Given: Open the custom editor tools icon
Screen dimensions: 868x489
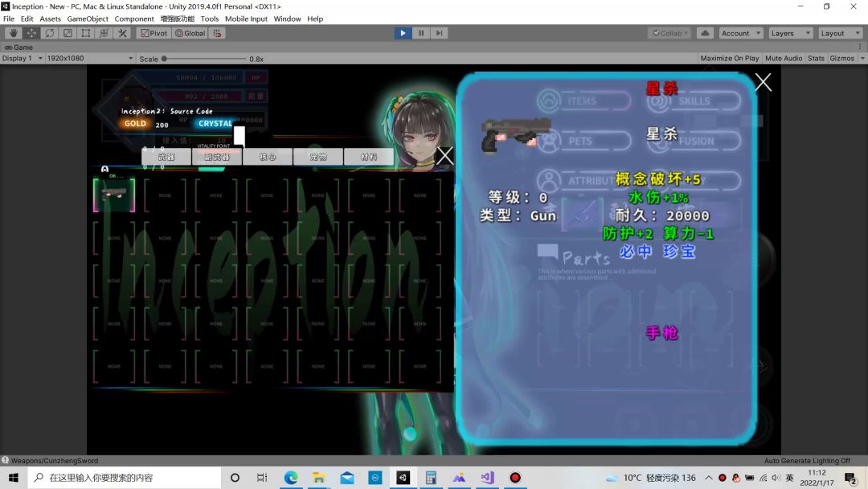Looking at the screenshot, I should (122, 33).
